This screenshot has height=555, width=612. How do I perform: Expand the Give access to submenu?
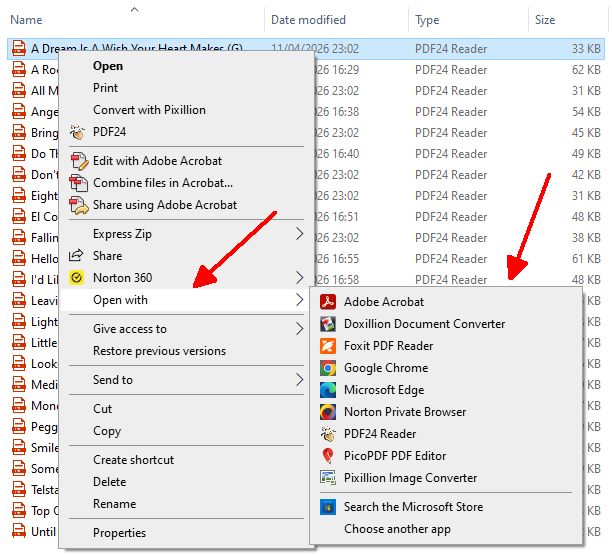point(299,329)
